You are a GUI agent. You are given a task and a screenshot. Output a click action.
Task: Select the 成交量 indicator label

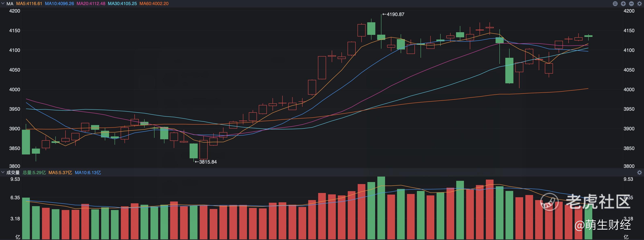point(13,172)
